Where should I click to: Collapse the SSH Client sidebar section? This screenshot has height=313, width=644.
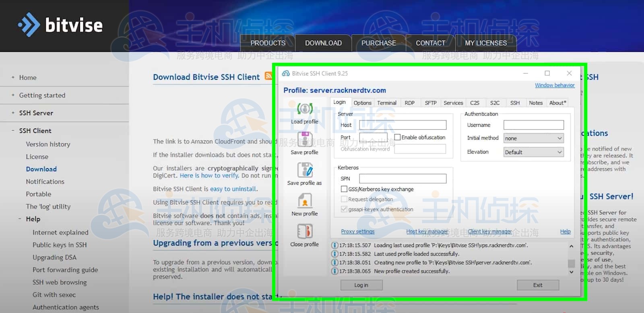tap(13, 131)
